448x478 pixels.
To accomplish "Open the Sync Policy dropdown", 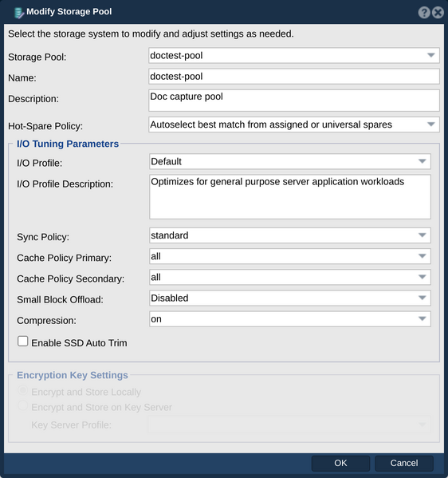I will point(290,235).
